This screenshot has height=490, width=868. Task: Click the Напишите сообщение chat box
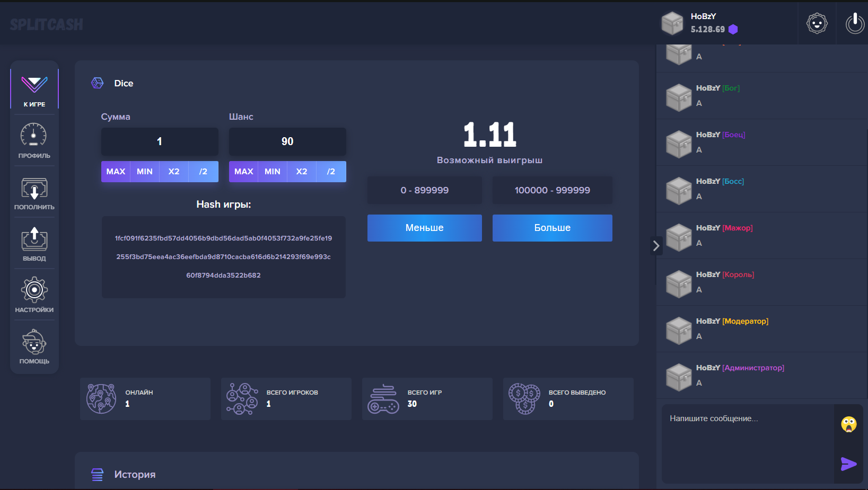tap(748, 444)
